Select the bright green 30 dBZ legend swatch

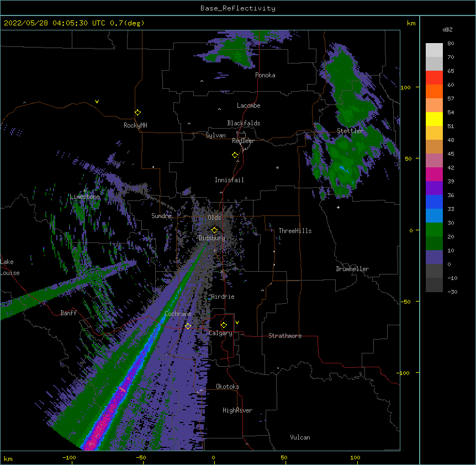click(x=434, y=230)
